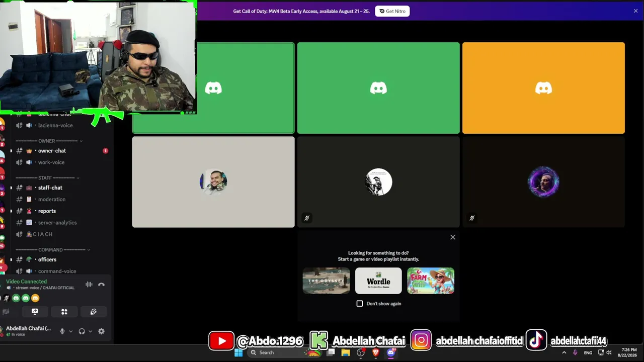Open the Windows Start menu

click(x=238, y=352)
